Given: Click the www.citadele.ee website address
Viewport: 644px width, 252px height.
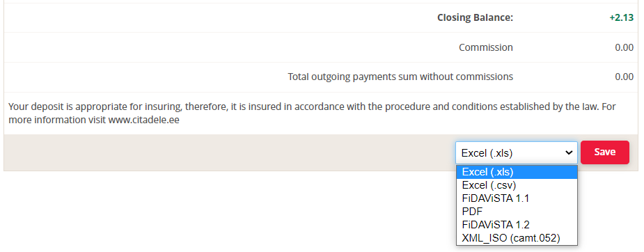Looking at the screenshot, I should pyautogui.click(x=143, y=121).
